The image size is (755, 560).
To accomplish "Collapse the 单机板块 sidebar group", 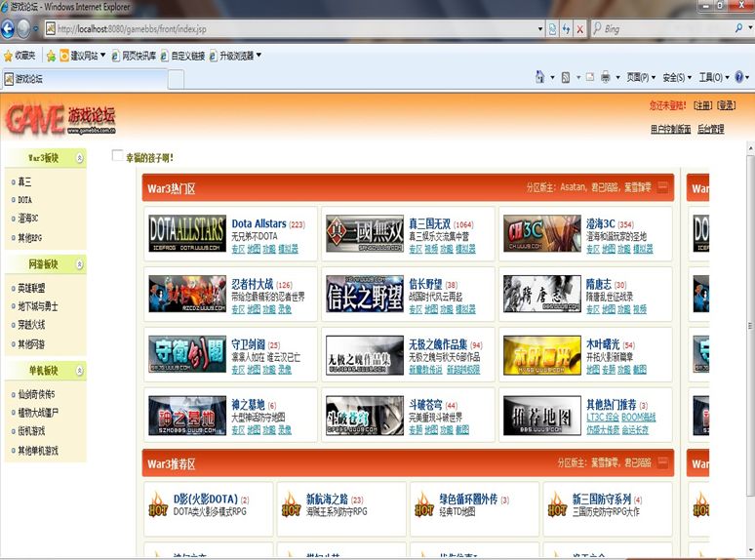I will (x=80, y=371).
